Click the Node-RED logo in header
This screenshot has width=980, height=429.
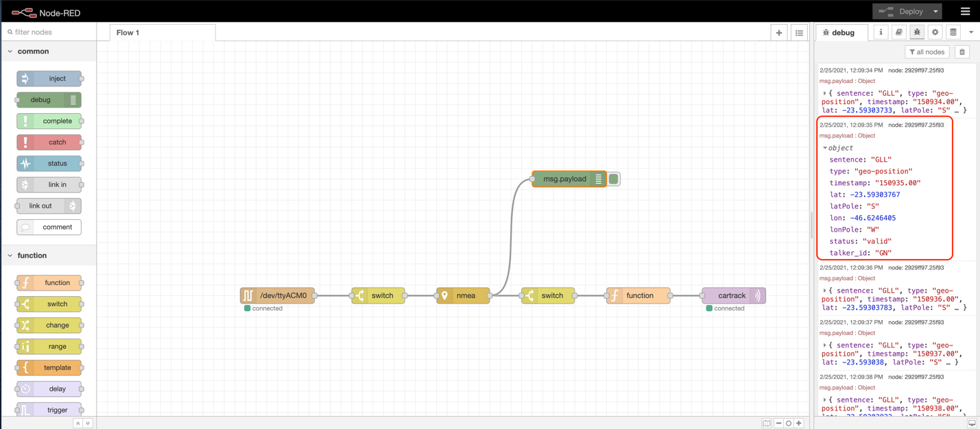45,12
